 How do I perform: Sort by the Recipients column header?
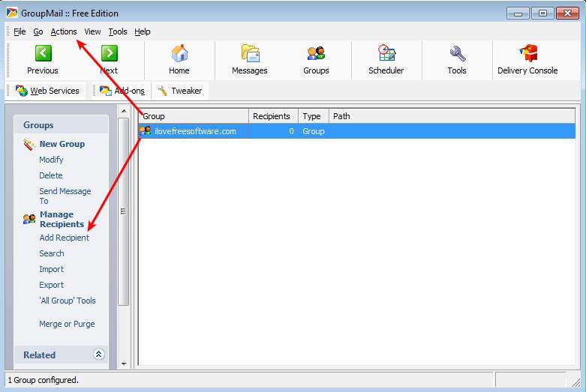pyautogui.click(x=274, y=116)
